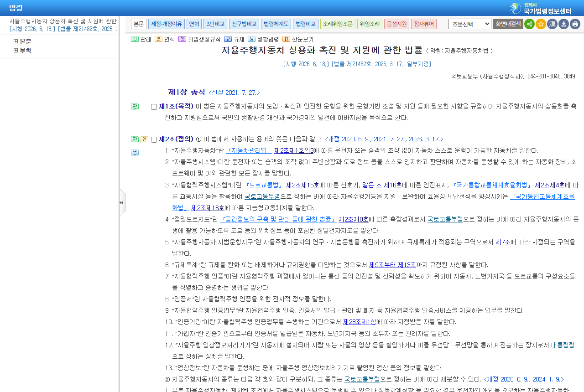584x392 pixels.
Task: Expand the 본문 tree node
Action: pos(16,41)
